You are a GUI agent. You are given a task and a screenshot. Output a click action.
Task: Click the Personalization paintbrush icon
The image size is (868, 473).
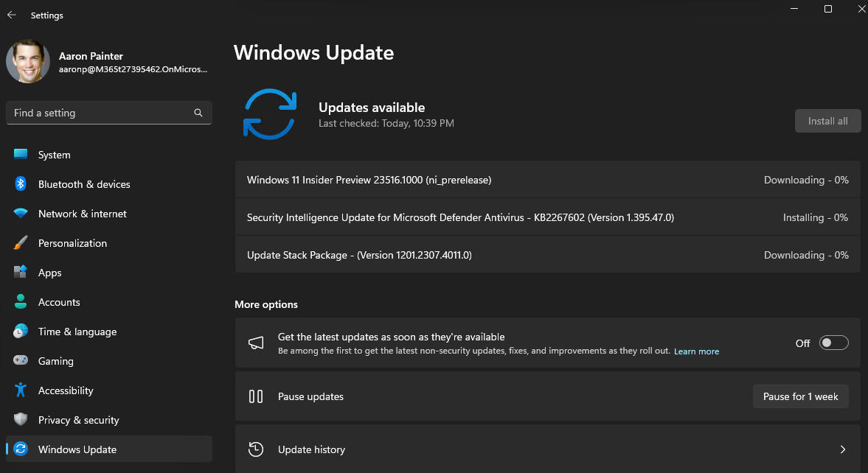pos(21,243)
